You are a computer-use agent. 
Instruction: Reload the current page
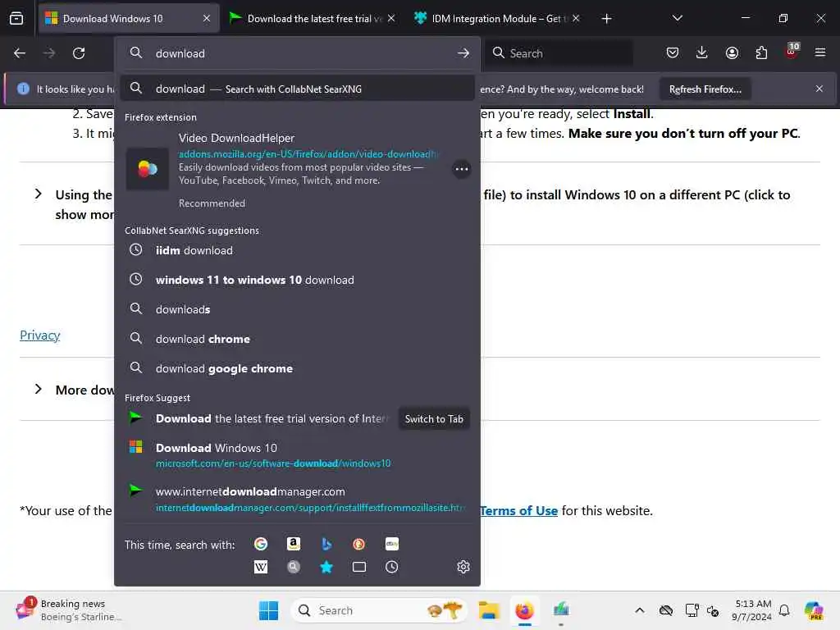tap(79, 53)
